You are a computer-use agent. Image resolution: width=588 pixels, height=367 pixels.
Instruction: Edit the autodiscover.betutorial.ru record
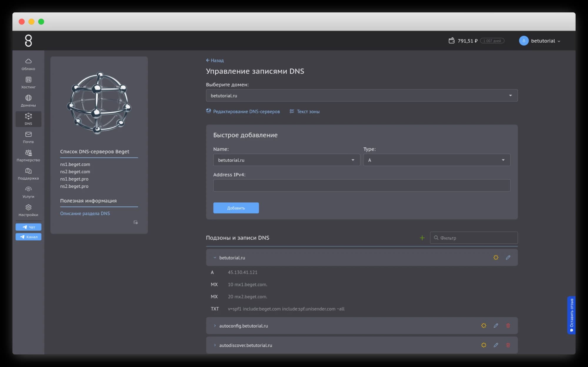point(496,345)
